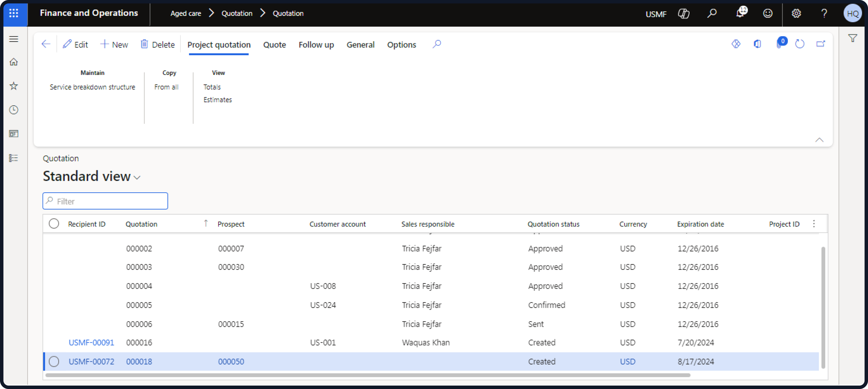868x389 pixels.
Task: Open the HQ user profile avatar
Action: click(853, 13)
